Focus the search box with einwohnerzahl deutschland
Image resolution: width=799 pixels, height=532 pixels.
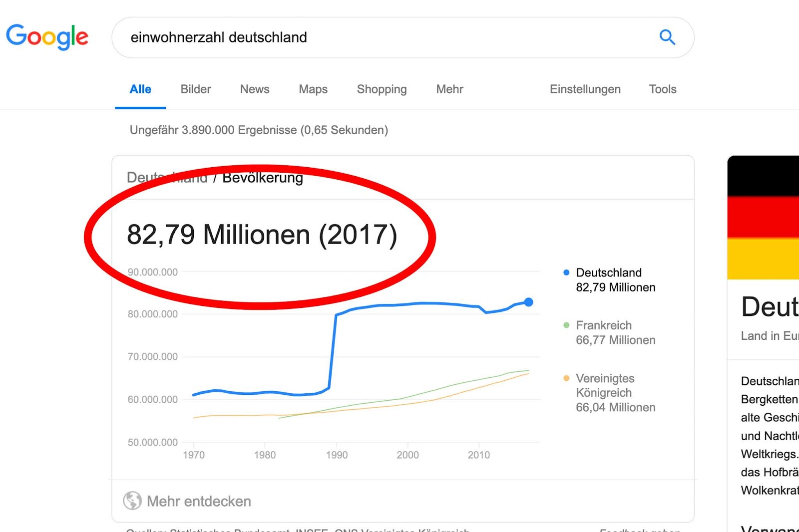pos(390,37)
